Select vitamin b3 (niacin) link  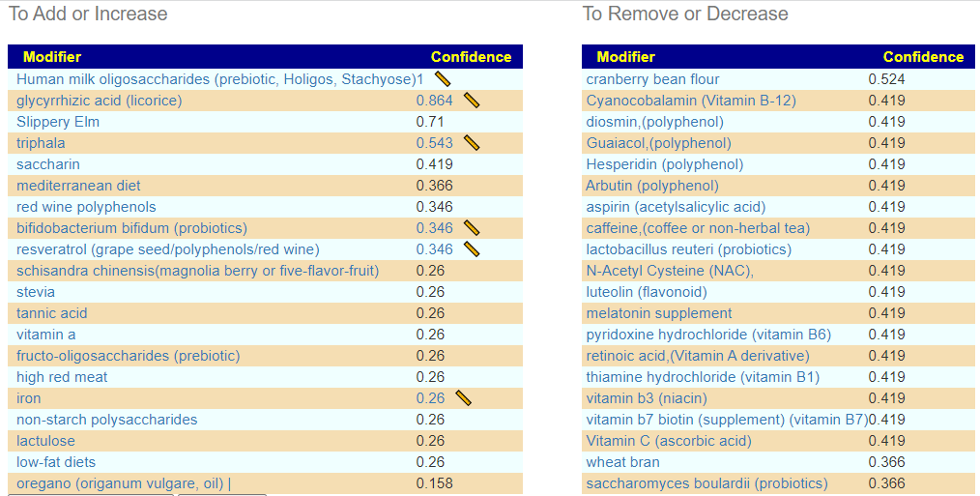pos(647,398)
